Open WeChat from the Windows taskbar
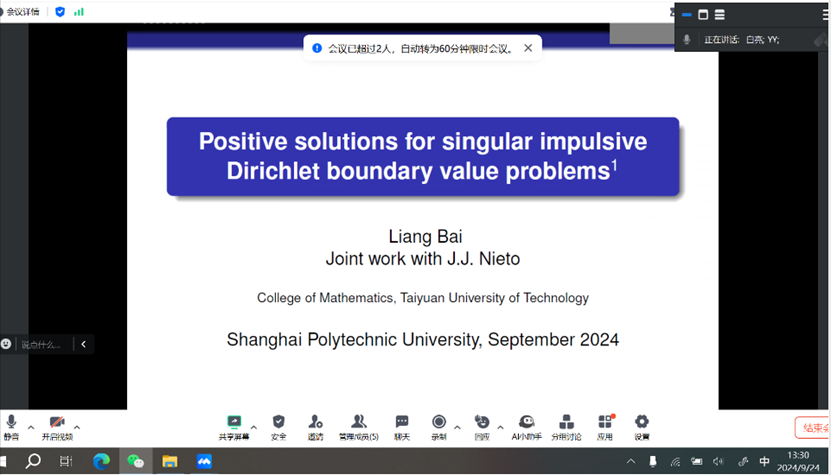This screenshot has width=831, height=475. [x=135, y=461]
